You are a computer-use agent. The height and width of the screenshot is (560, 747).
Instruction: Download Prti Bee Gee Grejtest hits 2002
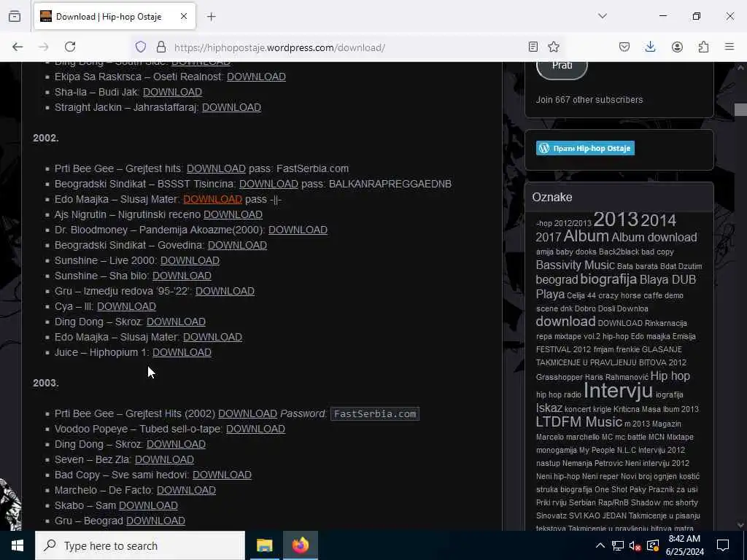click(x=216, y=168)
